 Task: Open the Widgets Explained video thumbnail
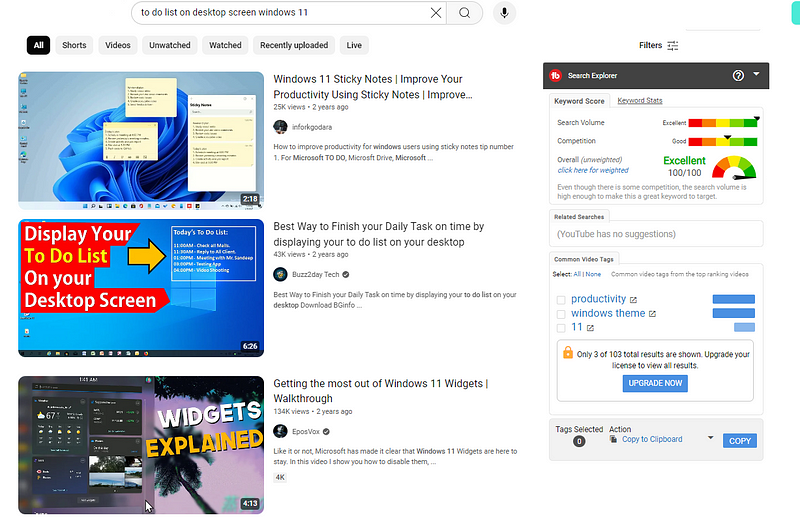tap(141, 445)
